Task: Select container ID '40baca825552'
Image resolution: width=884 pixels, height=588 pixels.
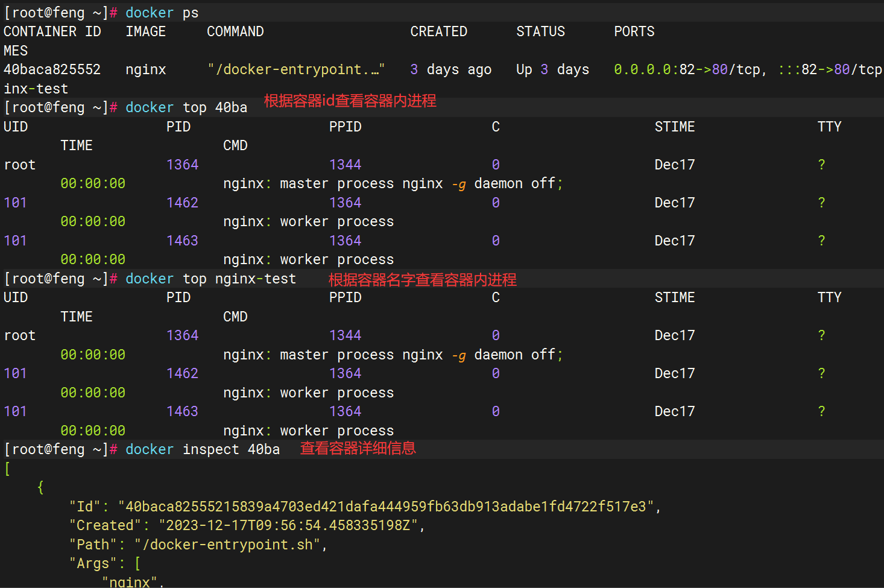Action: click(52, 69)
